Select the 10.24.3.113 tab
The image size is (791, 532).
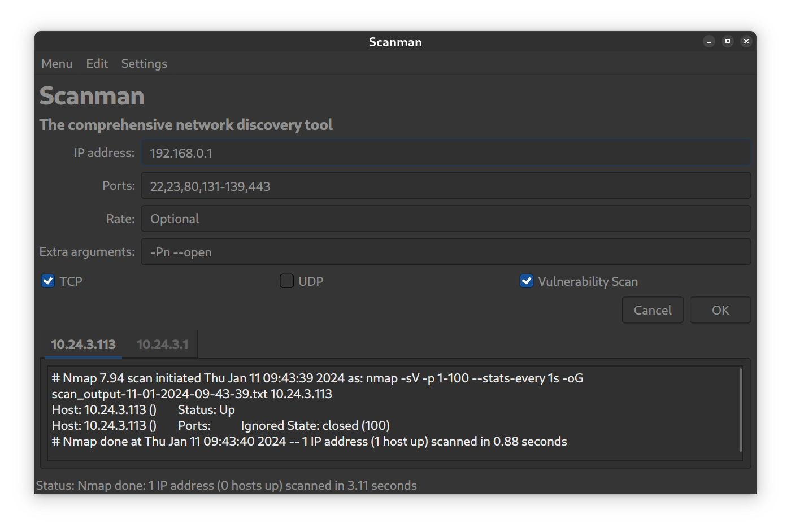coord(83,345)
